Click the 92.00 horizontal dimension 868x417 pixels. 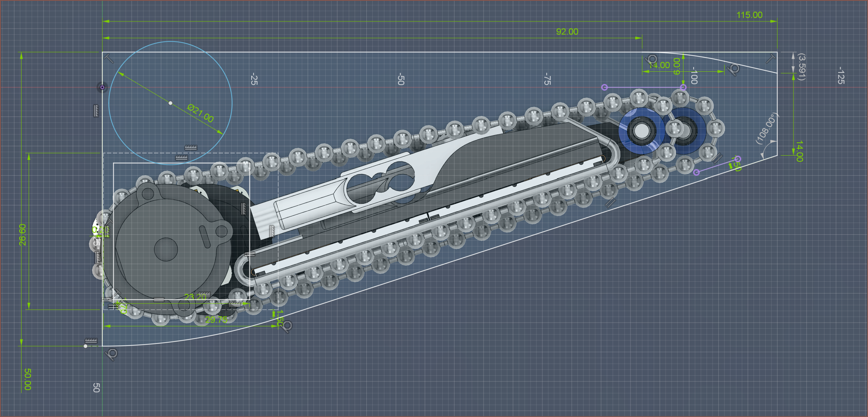[x=567, y=32]
